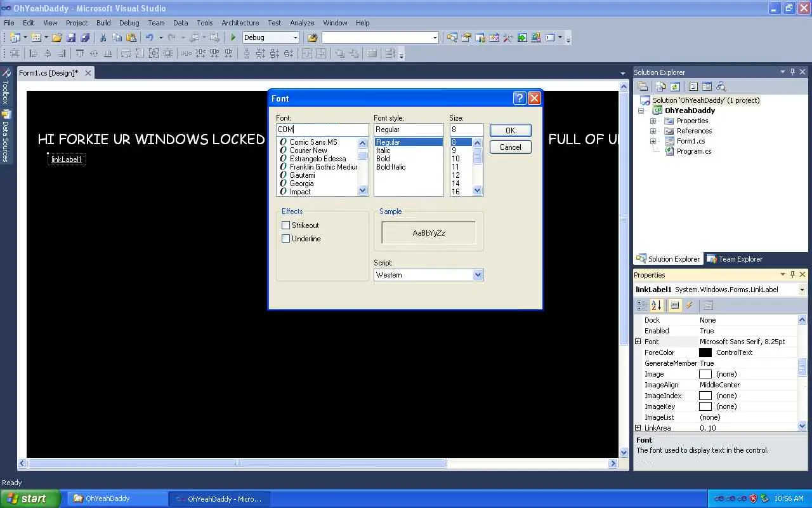Viewport: 812px width, 508px height.
Task: Click OK in the Font dialog
Action: pyautogui.click(x=510, y=130)
